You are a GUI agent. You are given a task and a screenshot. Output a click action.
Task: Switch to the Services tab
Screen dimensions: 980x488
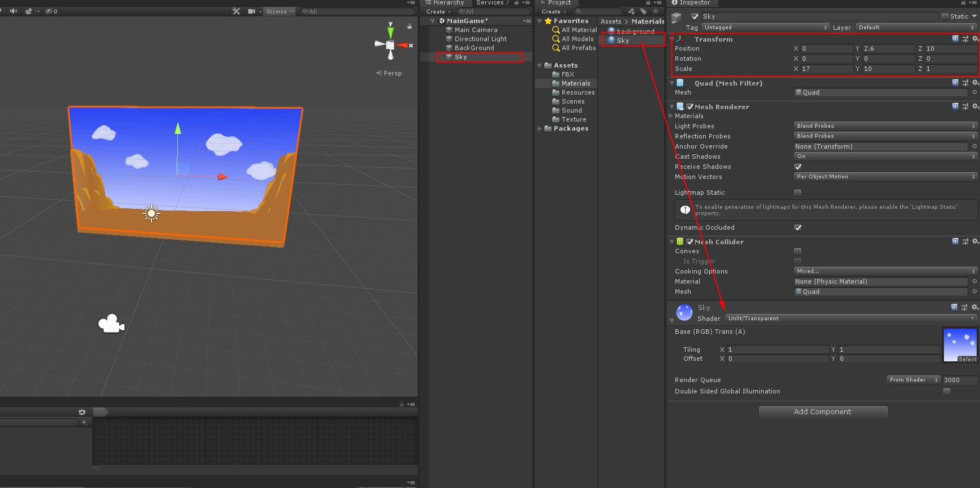pos(489,3)
